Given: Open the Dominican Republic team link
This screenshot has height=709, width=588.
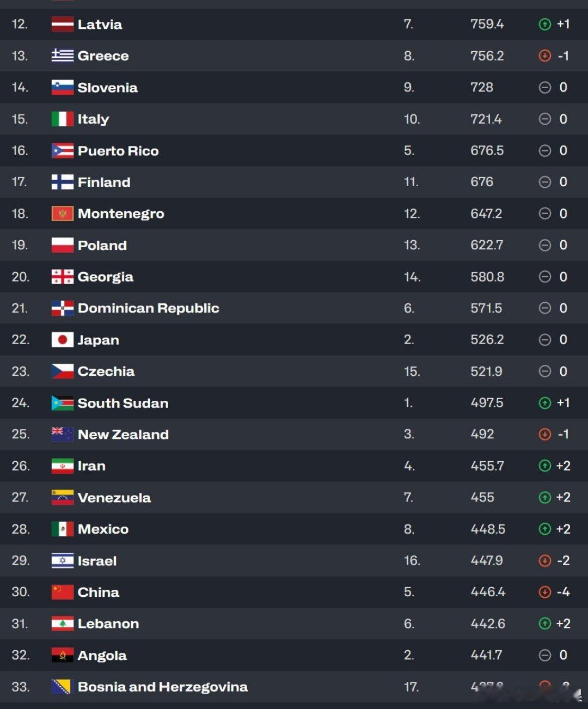Looking at the screenshot, I should click(148, 308).
